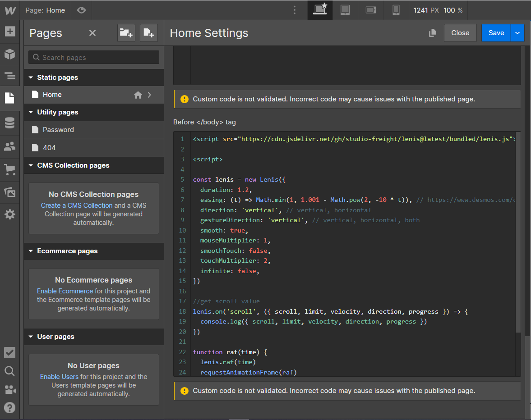Open the Components panel

[x=9, y=54]
